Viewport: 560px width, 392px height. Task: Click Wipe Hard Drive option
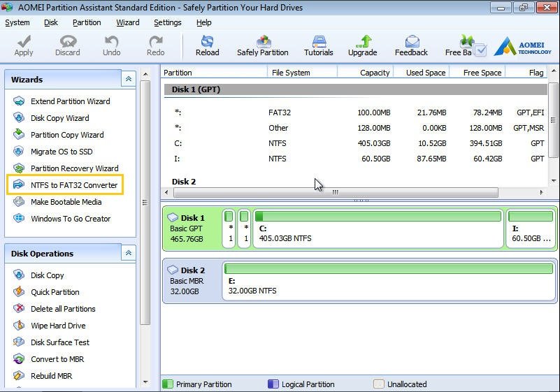point(58,326)
